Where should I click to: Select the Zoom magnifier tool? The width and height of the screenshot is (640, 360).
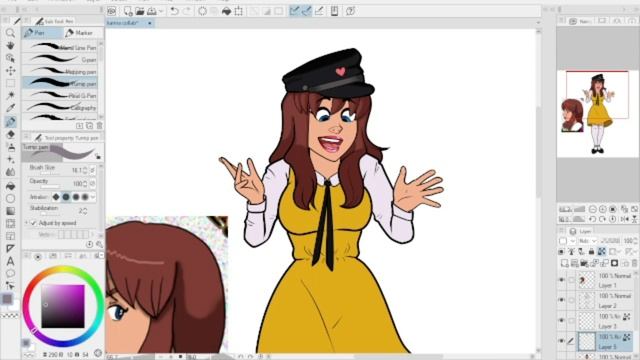pyautogui.click(x=10, y=33)
